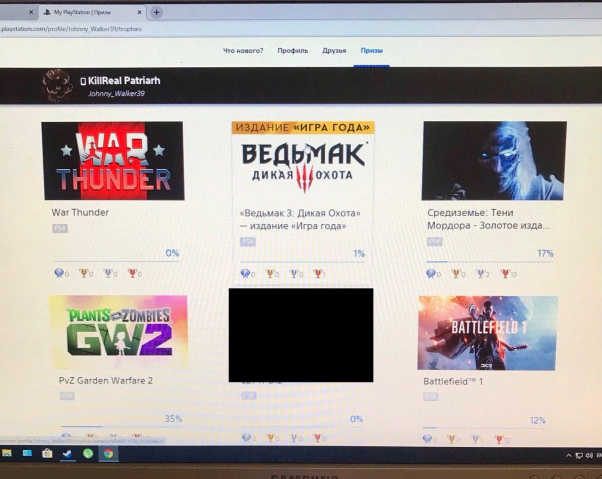Click the browser address bar URL
602x479 pixels.
tap(71, 29)
